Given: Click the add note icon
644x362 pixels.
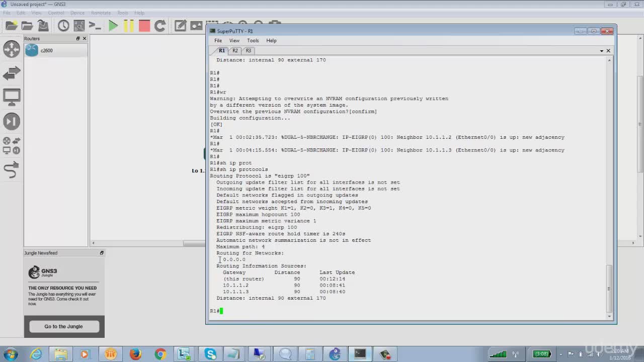Looking at the screenshot, I should [180, 26].
